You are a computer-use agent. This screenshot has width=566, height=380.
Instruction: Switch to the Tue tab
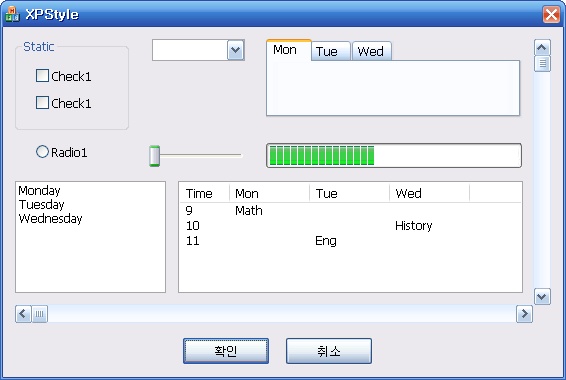[x=331, y=51]
